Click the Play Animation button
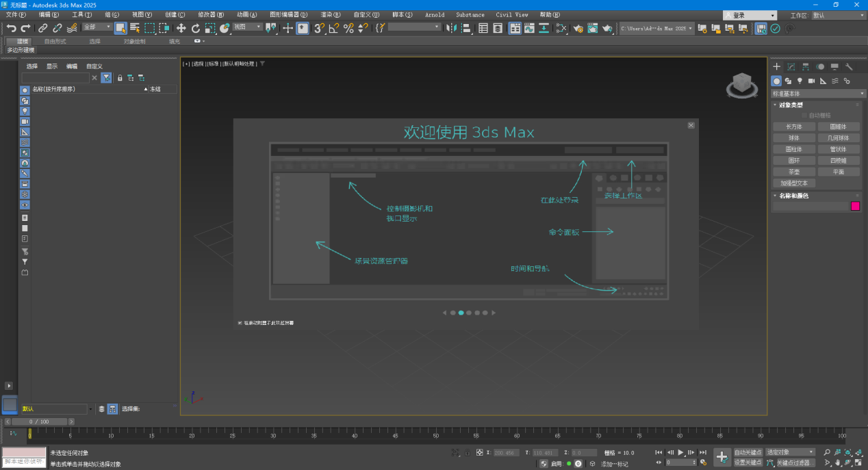Image resolution: width=868 pixels, height=470 pixels. (x=680, y=452)
